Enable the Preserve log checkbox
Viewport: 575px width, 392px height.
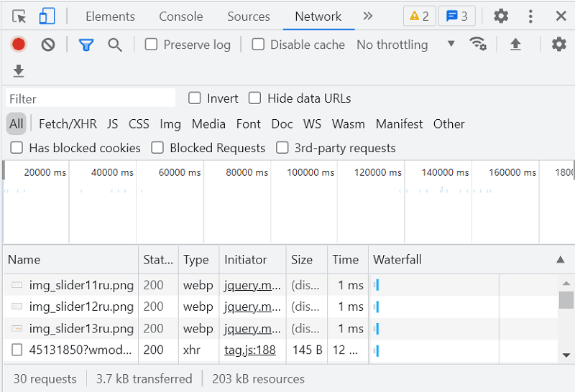152,45
